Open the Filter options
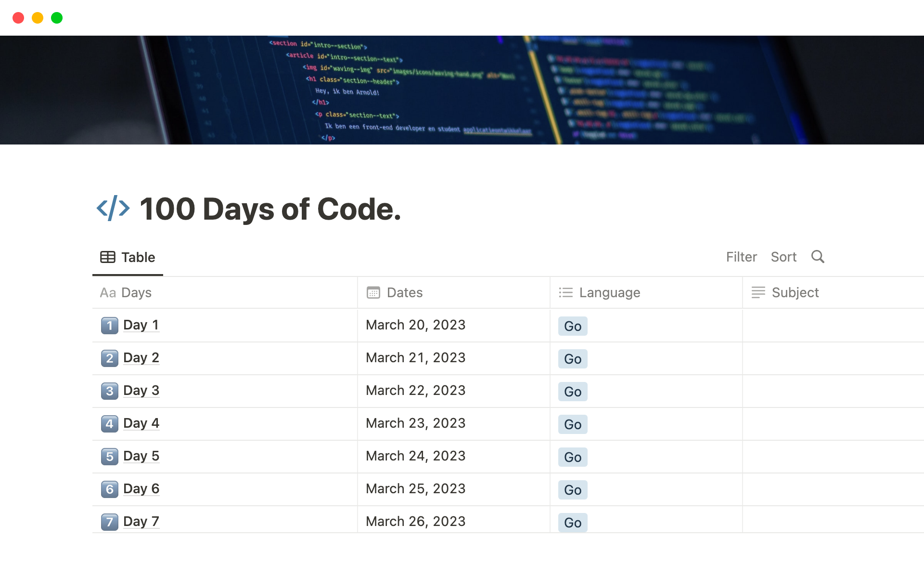This screenshot has height=578, width=924. click(741, 257)
